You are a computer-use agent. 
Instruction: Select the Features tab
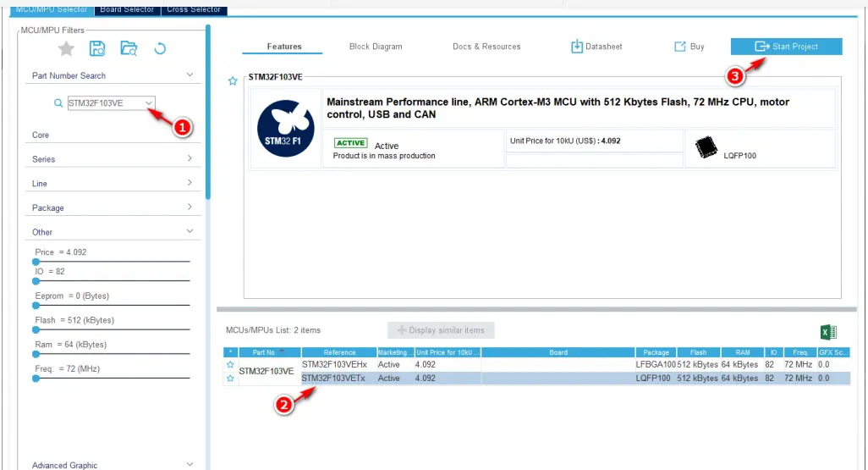pos(284,47)
